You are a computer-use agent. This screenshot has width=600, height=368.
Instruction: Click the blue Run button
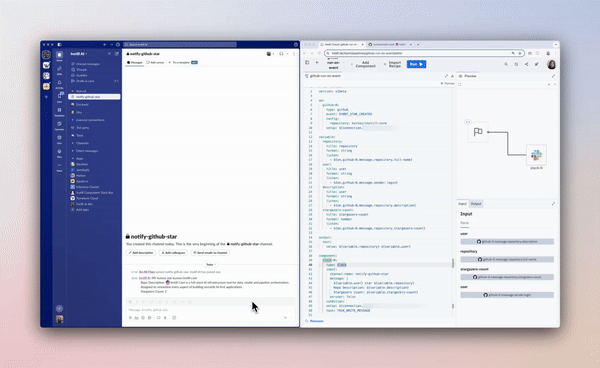pyautogui.click(x=416, y=64)
